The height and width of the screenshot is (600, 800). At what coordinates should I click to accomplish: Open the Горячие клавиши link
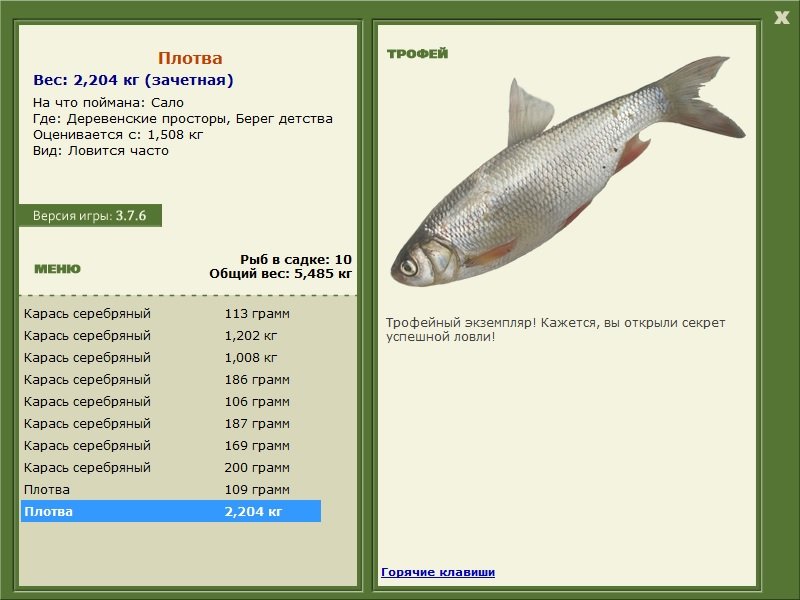pos(438,572)
